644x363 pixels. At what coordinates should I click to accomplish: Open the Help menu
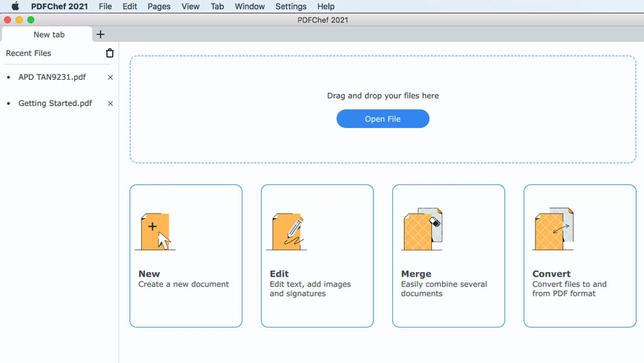326,6
